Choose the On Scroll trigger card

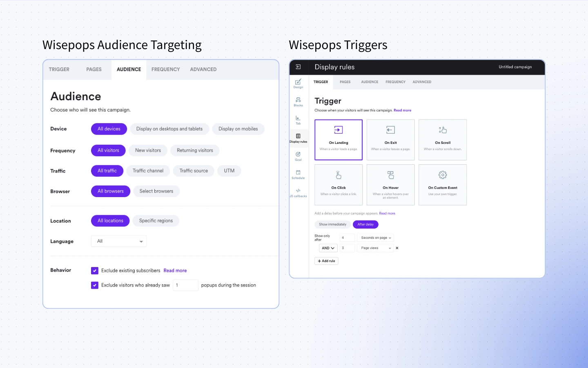443,140
